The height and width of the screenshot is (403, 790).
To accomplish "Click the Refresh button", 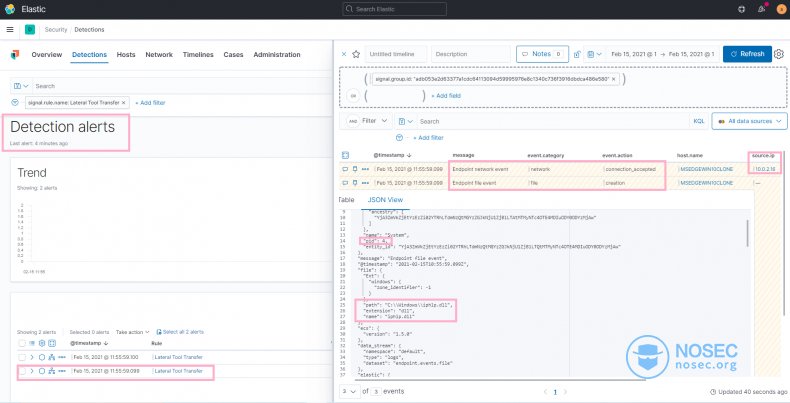I will 747,54.
